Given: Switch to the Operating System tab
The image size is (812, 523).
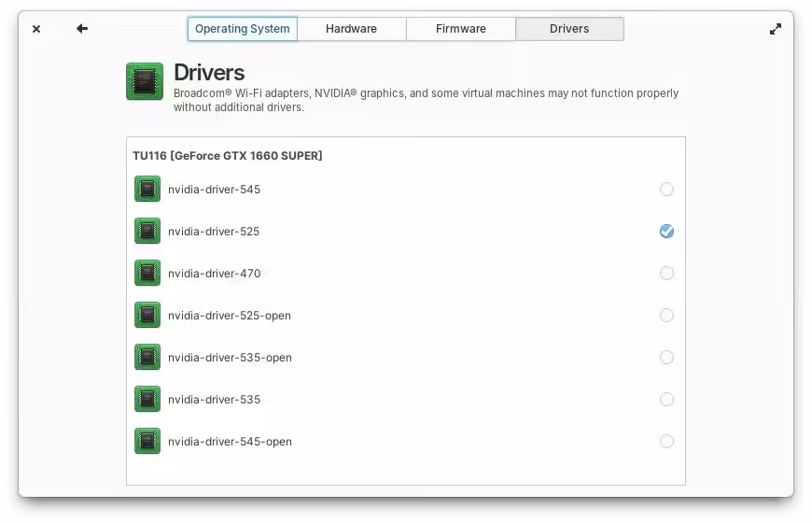Looking at the screenshot, I should pyautogui.click(x=243, y=29).
